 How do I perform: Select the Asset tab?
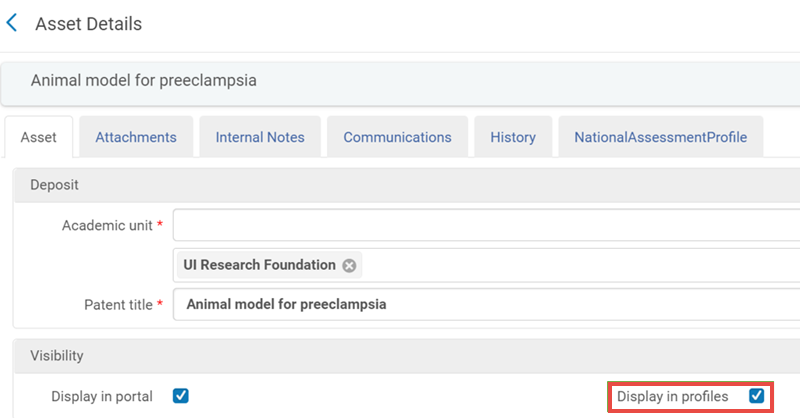coord(38,137)
